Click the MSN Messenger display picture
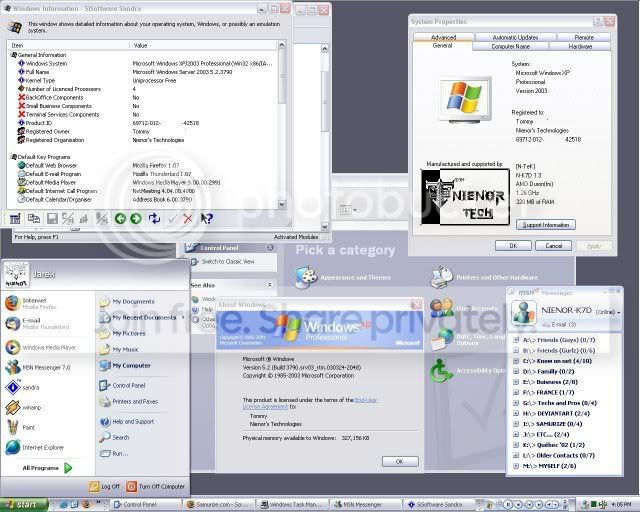640x512 pixels. click(x=524, y=314)
